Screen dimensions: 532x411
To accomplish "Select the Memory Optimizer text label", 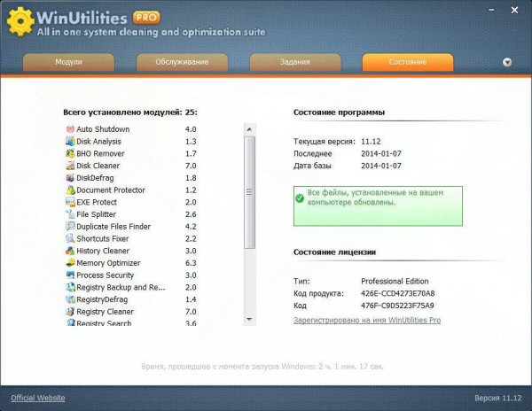I will [108, 263].
